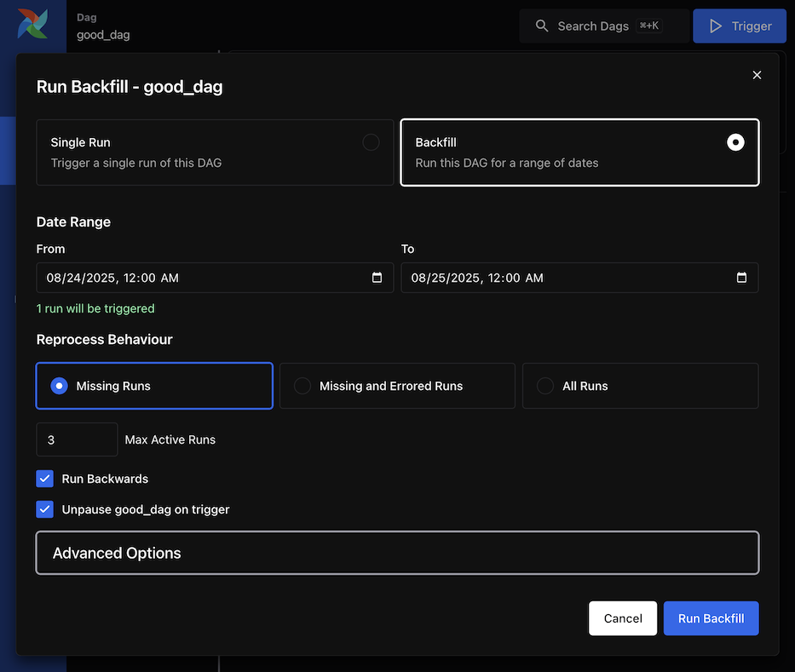Select the Backfill radio option
The height and width of the screenshot is (672, 795).
[735, 143]
